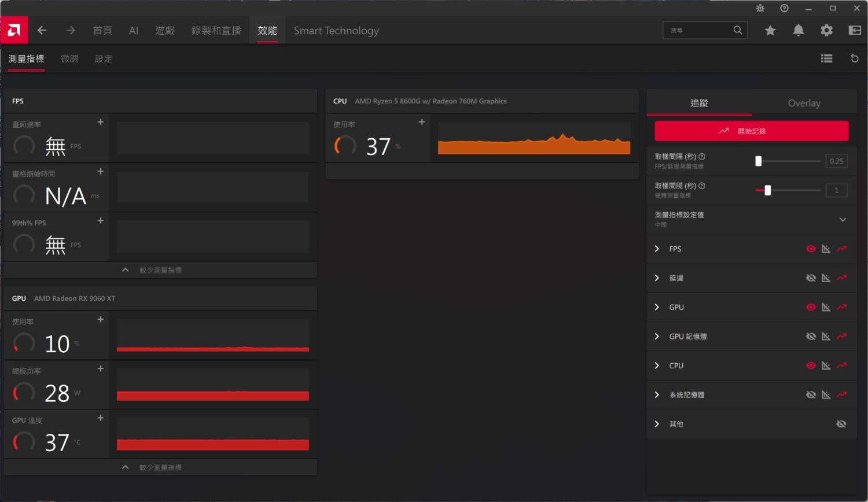Image resolution: width=868 pixels, height=502 pixels.
Task: Toggle 延遲 row trend line icon
Action: pyautogui.click(x=841, y=278)
